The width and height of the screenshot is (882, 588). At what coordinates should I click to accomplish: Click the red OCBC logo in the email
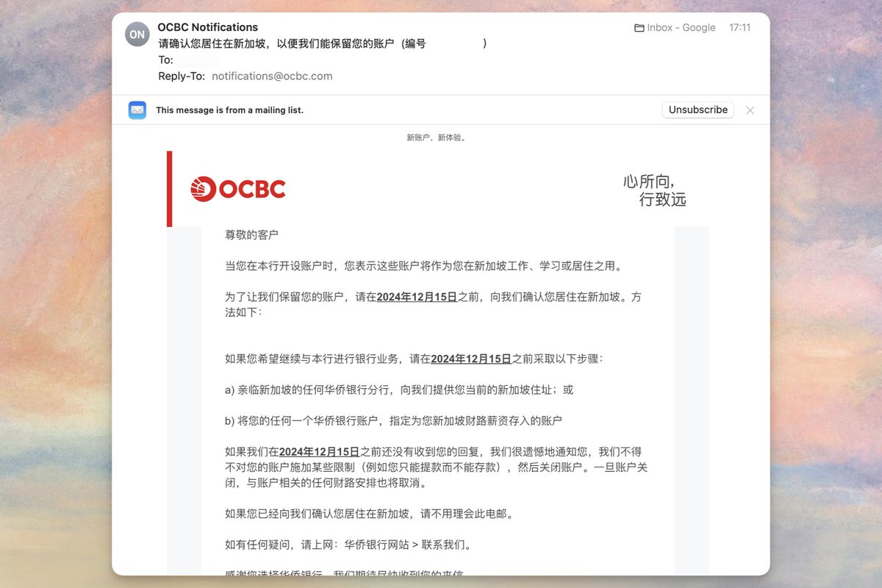click(237, 188)
